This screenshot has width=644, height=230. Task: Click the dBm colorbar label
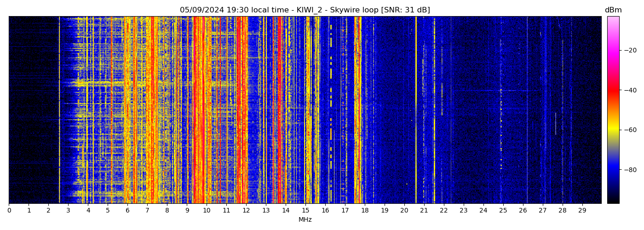click(x=613, y=10)
